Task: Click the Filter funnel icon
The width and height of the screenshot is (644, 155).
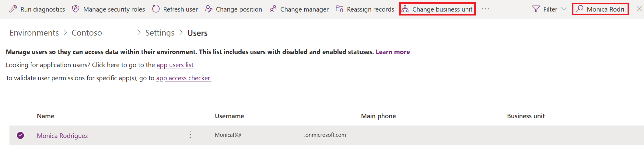Action: 536,9
